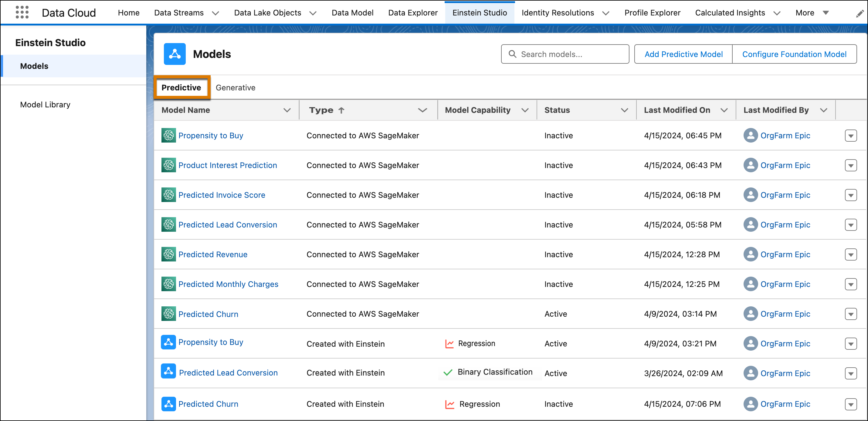Open the Predicted Invoice Score model link
This screenshot has height=421, width=868.
(222, 195)
